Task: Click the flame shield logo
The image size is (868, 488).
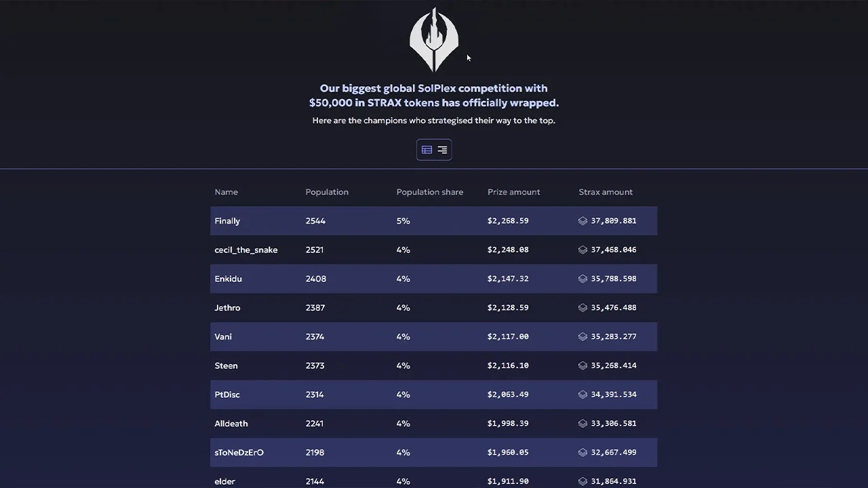Action: (434, 40)
